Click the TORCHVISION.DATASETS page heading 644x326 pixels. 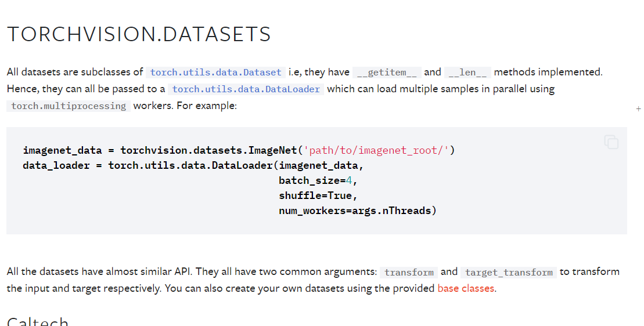tap(139, 35)
